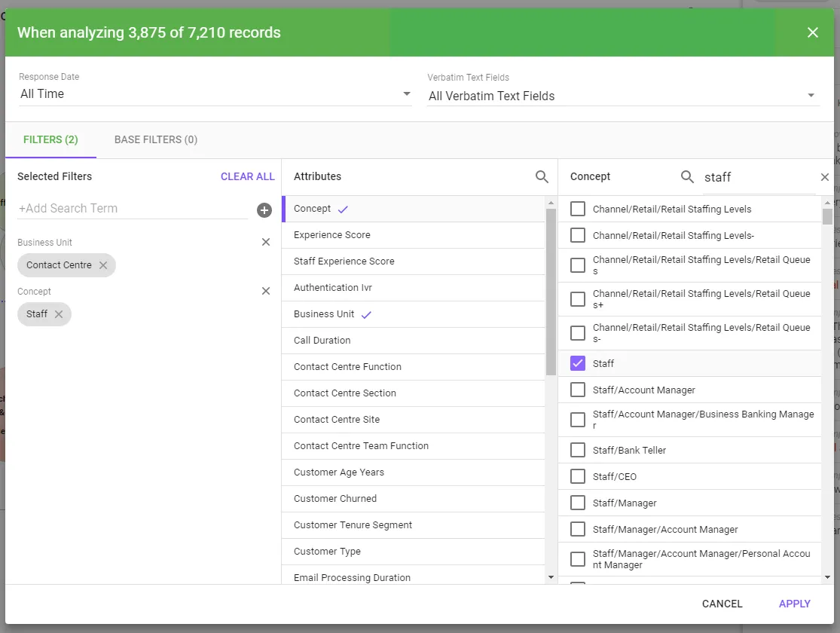The image size is (840, 633).
Task: Click the Apply button
Action: pyautogui.click(x=795, y=604)
